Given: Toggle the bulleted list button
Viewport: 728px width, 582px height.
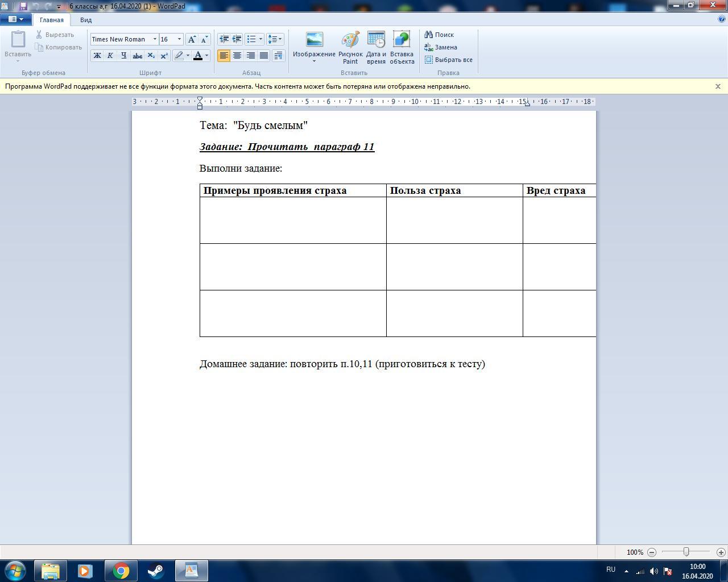Looking at the screenshot, I should (251, 39).
